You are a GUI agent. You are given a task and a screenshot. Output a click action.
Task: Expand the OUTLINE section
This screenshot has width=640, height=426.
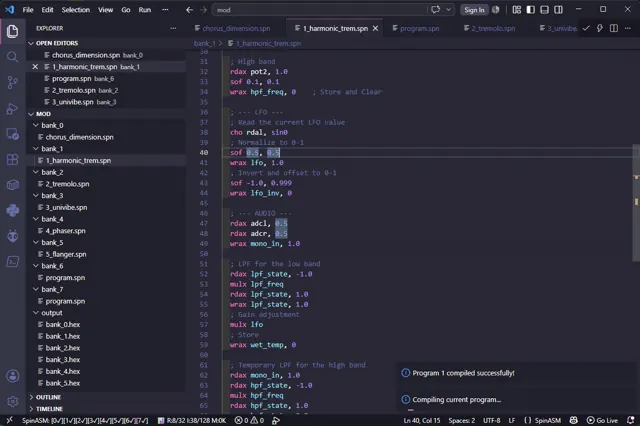(x=31, y=397)
